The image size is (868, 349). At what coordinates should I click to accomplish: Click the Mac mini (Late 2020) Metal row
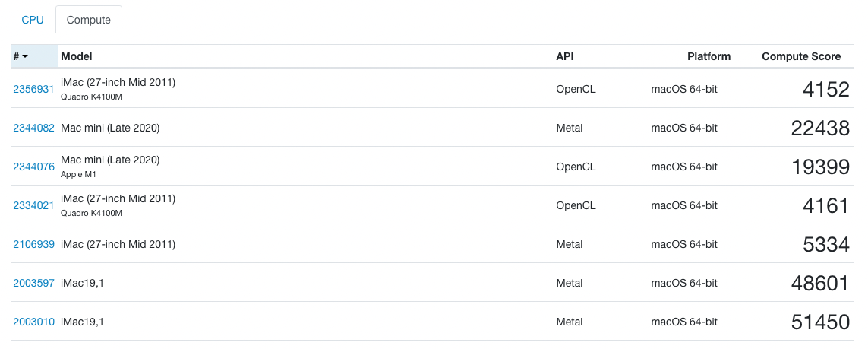coord(110,128)
